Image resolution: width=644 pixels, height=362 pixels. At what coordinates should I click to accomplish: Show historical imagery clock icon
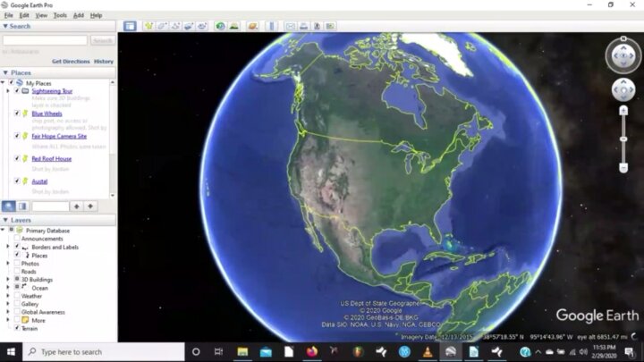pyautogui.click(x=221, y=26)
